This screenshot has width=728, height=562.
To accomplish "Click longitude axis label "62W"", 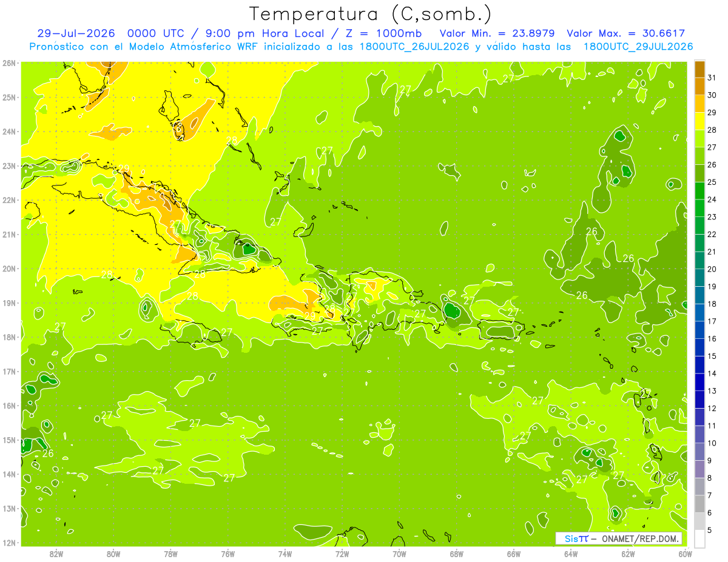I will 628,554.
